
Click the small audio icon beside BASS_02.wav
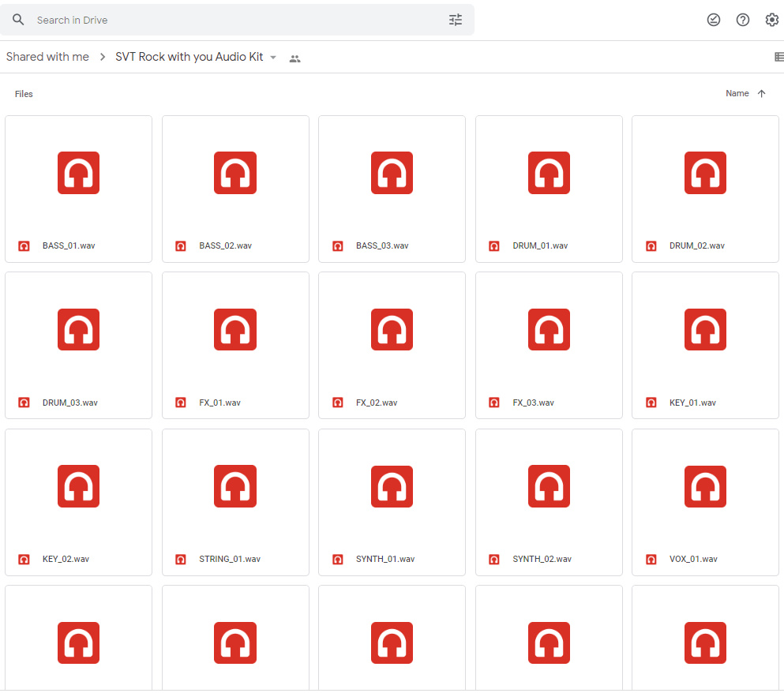tap(181, 246)
